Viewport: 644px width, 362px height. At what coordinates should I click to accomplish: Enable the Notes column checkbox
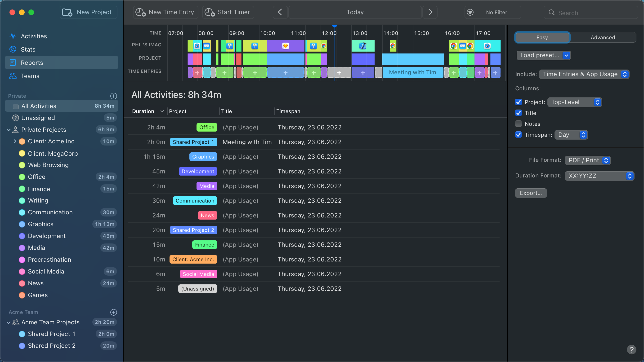519,124
